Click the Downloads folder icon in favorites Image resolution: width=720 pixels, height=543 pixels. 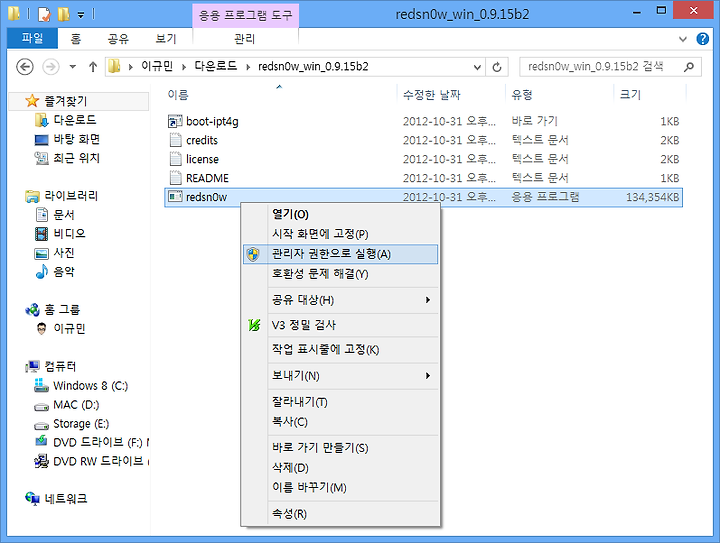click(x=41, y=120)
